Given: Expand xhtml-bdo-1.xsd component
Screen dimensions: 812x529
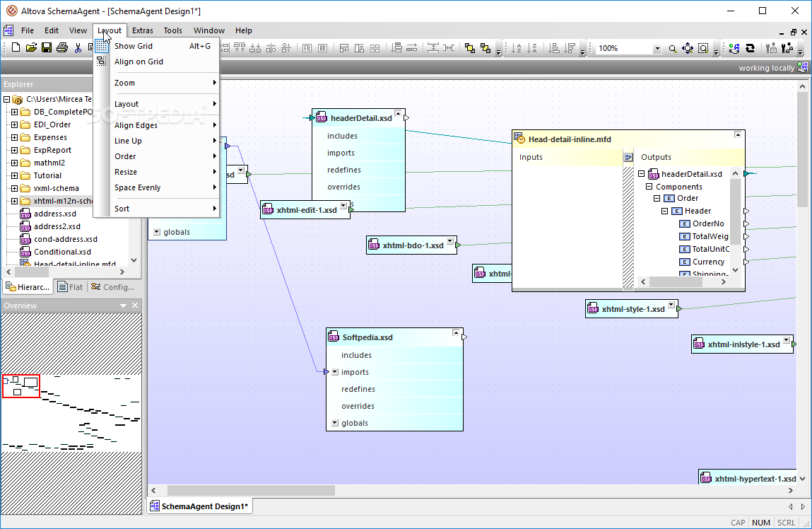Looking at the screenshot, I should (450, 241).
